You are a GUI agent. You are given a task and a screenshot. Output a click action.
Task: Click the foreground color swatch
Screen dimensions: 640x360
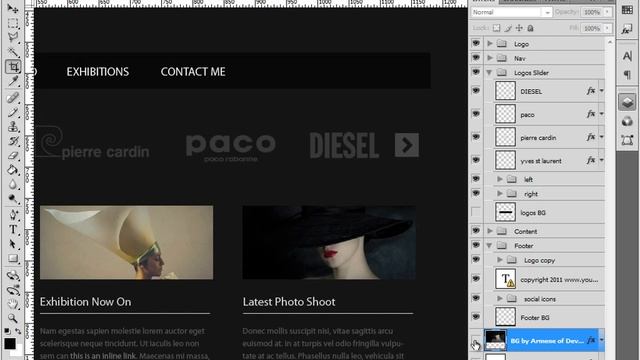[10, 344]
